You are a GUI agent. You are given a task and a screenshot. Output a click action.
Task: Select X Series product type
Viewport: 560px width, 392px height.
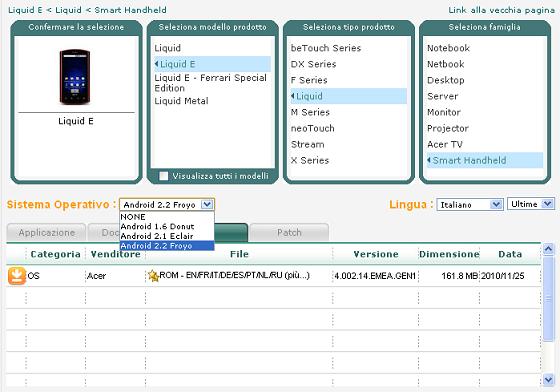coord(310,160)
